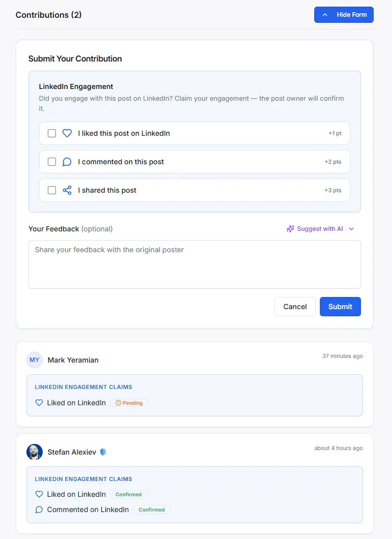
Task: Submit the contribution form
Action: (x=340, y=307)
